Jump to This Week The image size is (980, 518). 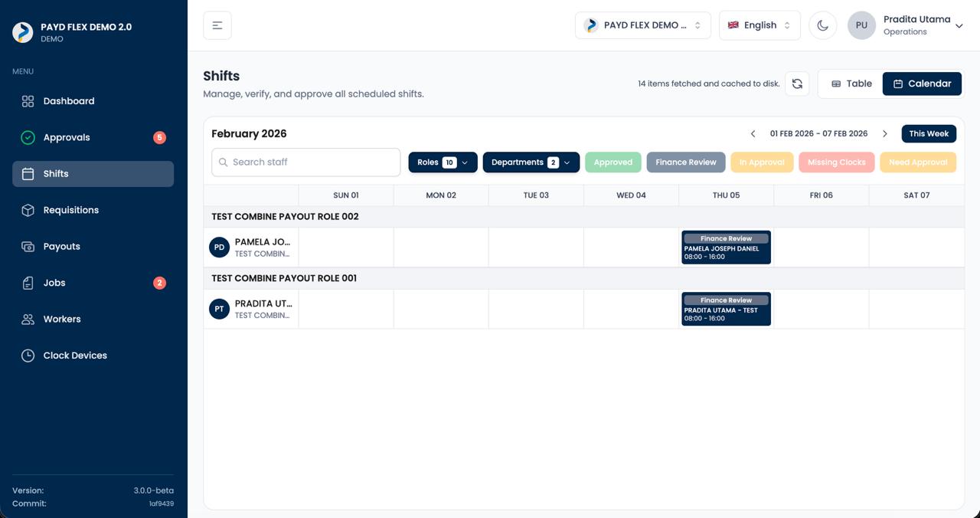point(928,133)
